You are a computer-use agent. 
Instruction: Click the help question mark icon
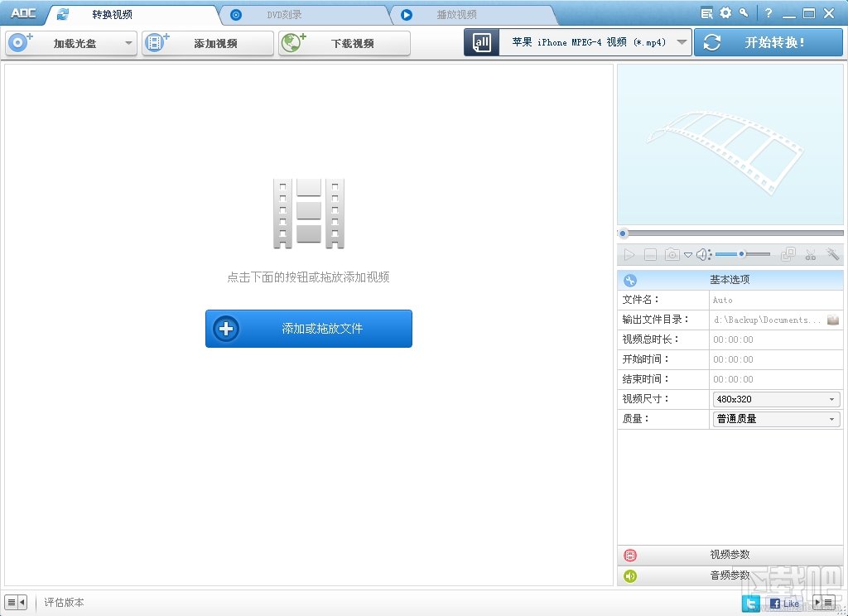click(x=768, y=13)
